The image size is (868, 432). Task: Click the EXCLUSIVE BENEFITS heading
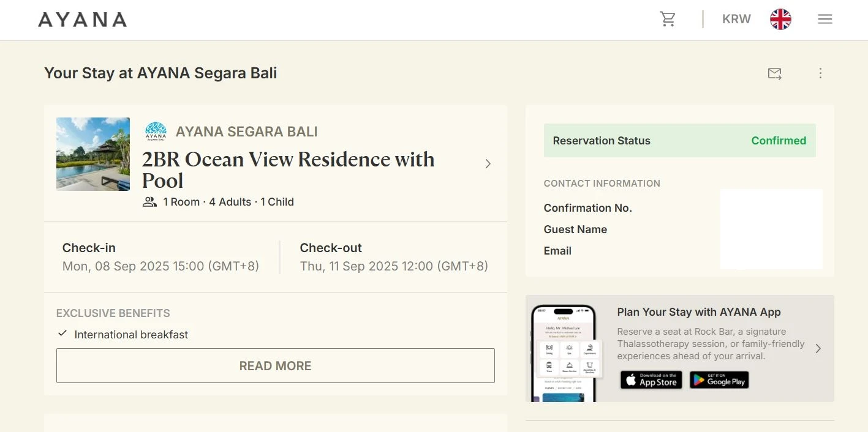[113, 313]
